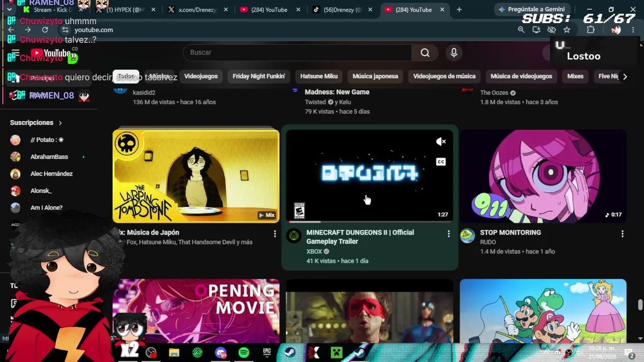644x362 pixels.
Task: Reload the page in the browser toolbar
Action: pyautogui.click(x=45, y=30)
